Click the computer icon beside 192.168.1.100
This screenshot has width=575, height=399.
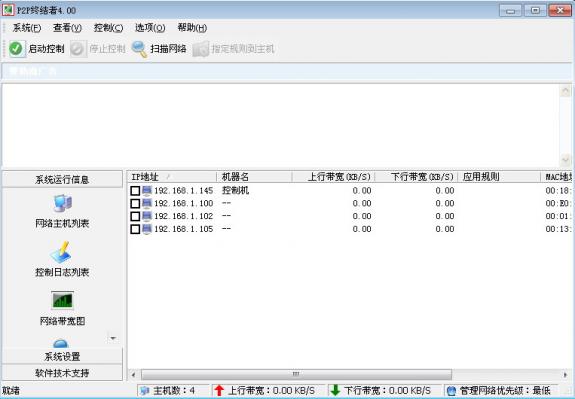[x=147, y=204]
